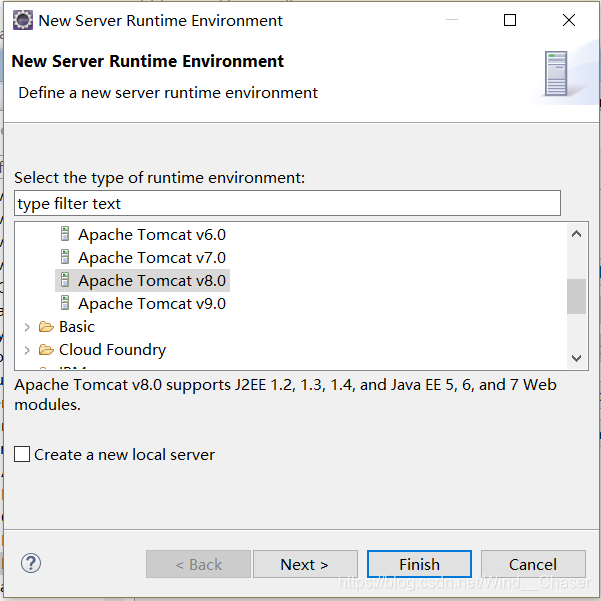The width and height of the screenshot is (601, 601).
Task: Cancel the new runtime dialog
Action: 533,564
